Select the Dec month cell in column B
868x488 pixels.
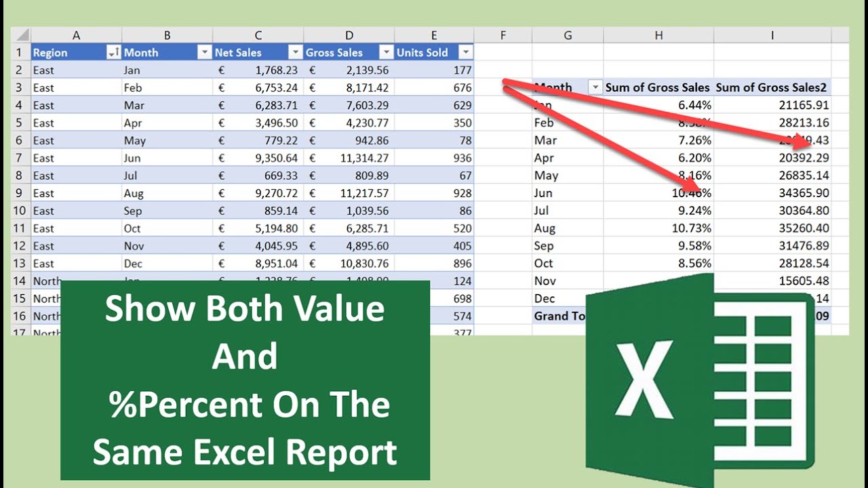167,264
